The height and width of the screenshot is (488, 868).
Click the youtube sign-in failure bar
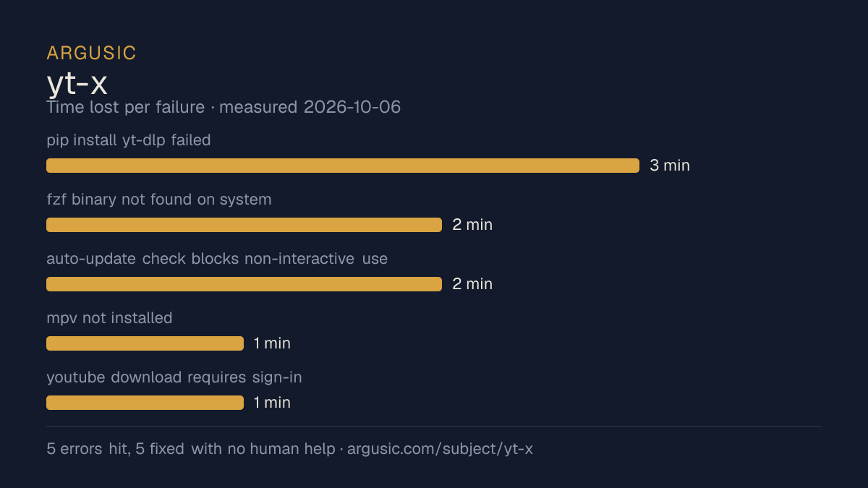145,403
